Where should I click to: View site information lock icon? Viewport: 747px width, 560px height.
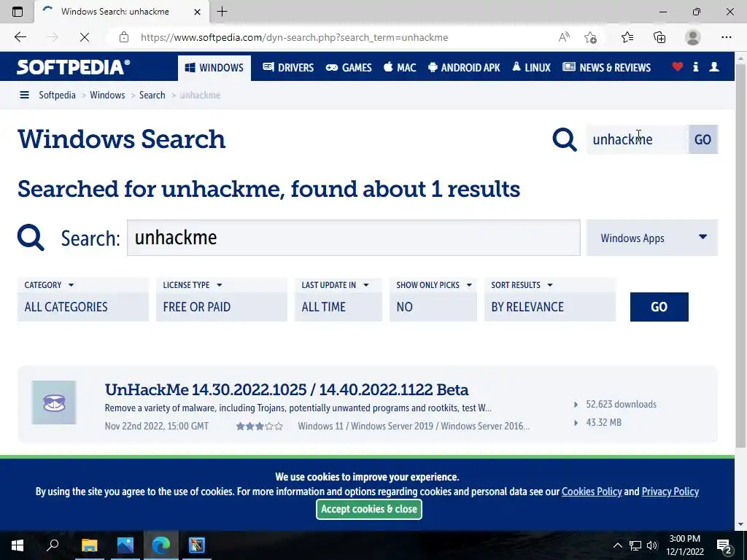click(124, 37)
